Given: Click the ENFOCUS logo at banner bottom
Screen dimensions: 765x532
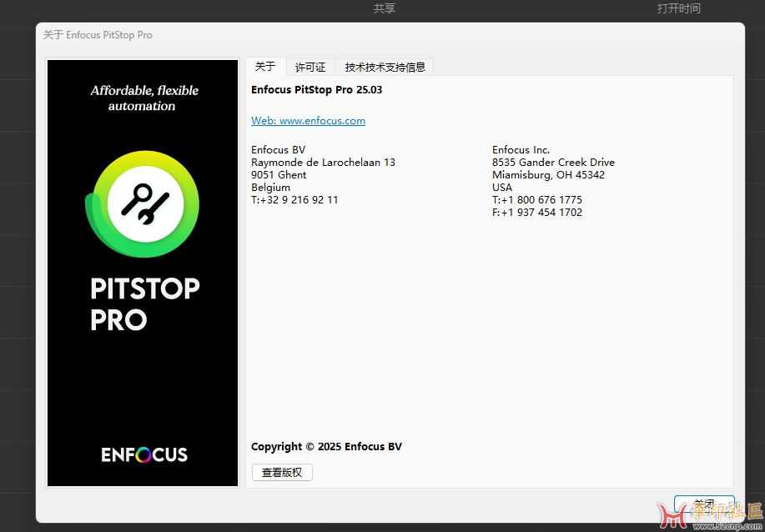Looking at the screenshot, I should pos(144,454).
